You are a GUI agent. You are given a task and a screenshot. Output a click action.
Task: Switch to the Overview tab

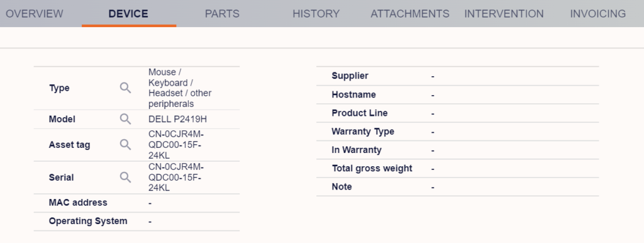(35, 14)
